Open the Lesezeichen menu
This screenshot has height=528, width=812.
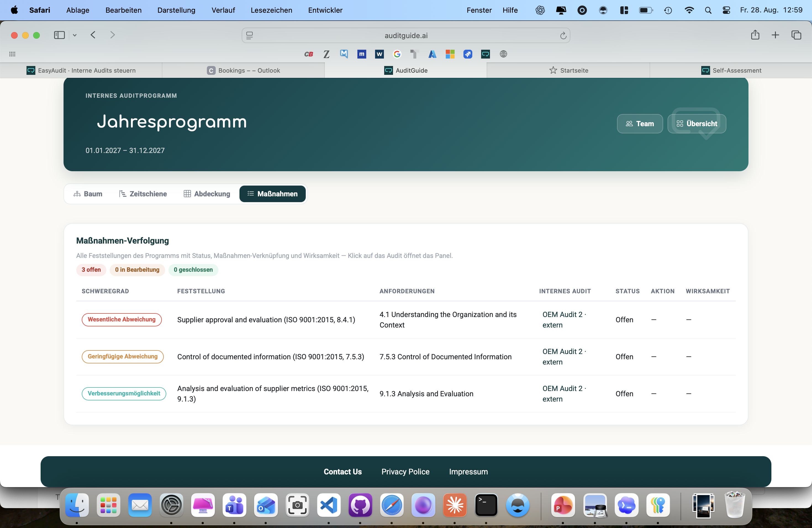(x=271, y=10)
